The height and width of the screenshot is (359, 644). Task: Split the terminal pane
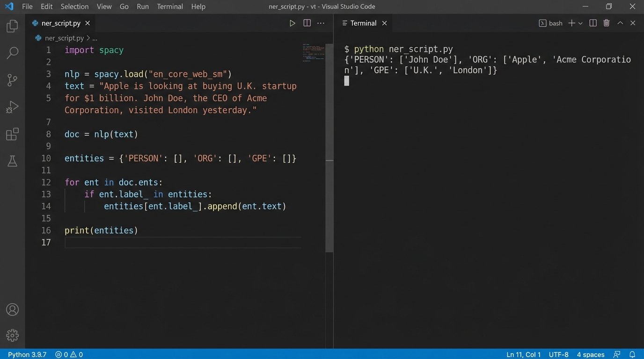tap(593, 23)
